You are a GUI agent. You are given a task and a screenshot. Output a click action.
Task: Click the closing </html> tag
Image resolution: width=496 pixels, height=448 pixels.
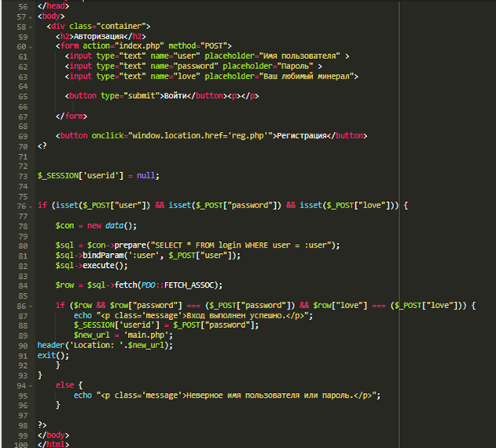(x=53, y=444)
